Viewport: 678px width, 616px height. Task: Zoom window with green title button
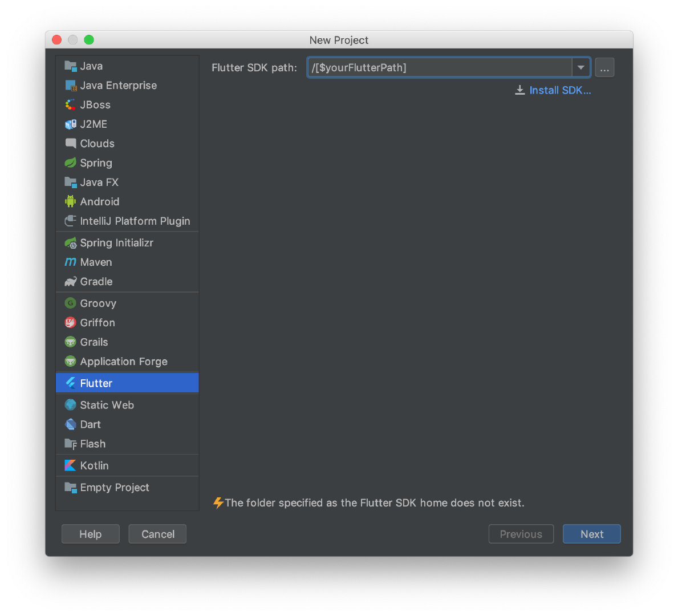(89, 40)
